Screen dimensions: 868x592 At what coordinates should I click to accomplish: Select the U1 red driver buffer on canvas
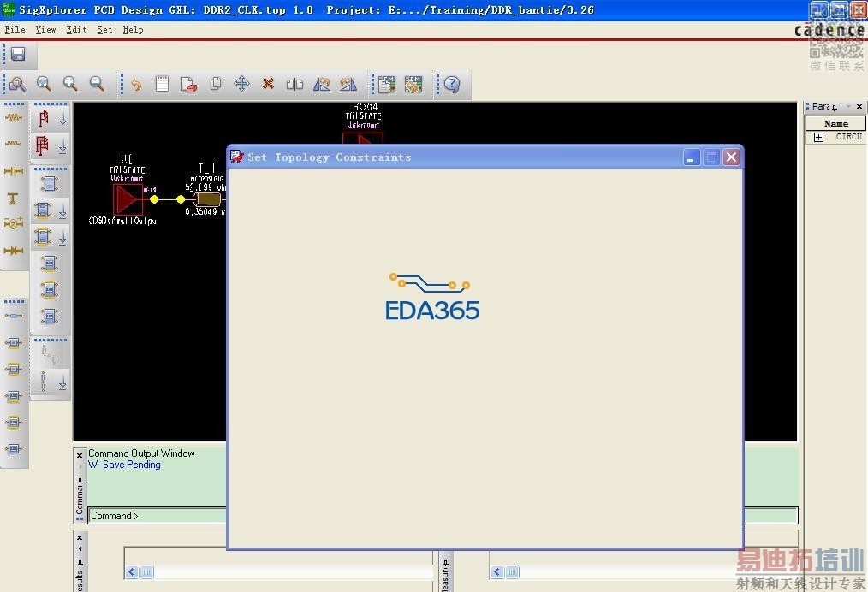[x=128, y=199]
